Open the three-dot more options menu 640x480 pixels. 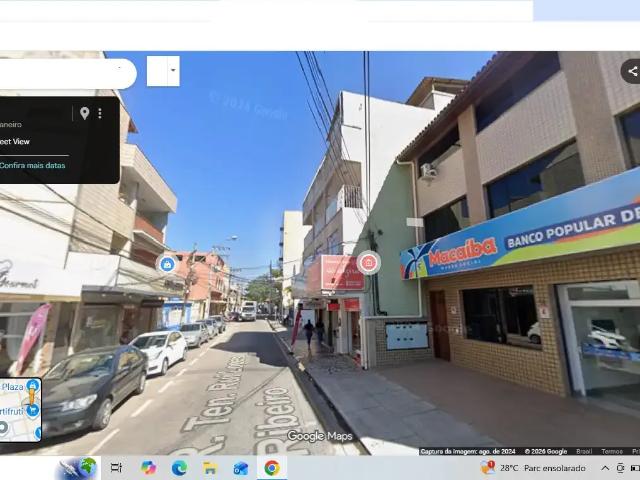coord(100,113)
